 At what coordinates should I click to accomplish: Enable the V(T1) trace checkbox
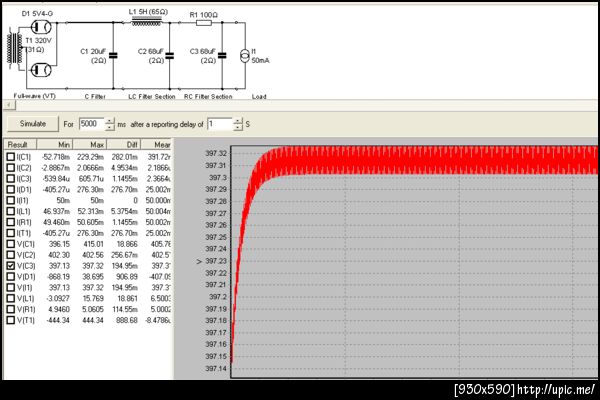[x=11, y=320]
